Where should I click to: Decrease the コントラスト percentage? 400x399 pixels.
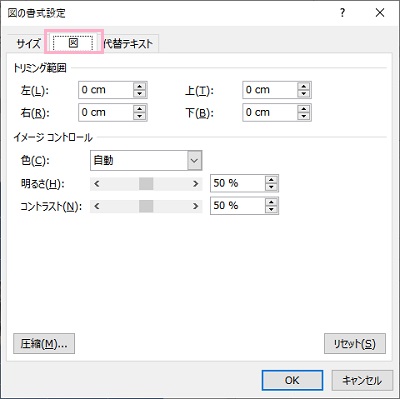(x=271, y=209)
